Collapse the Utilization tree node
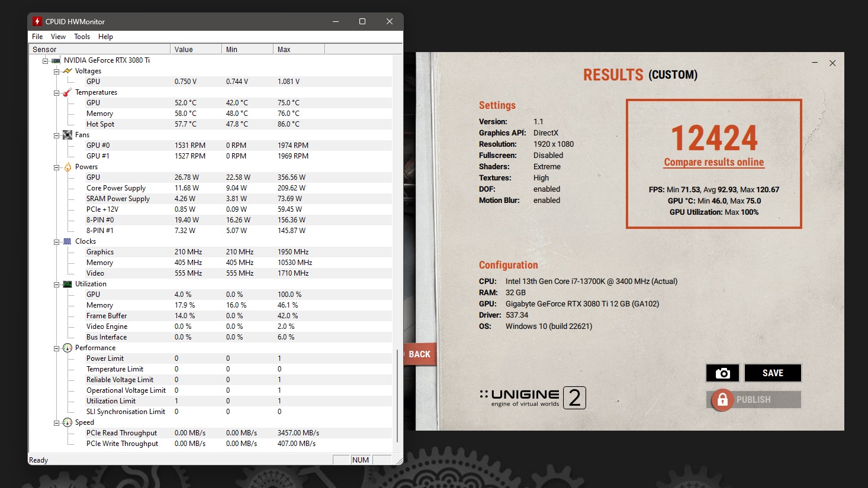This screenshot has height=488, width=868. (x=57, y=284)
